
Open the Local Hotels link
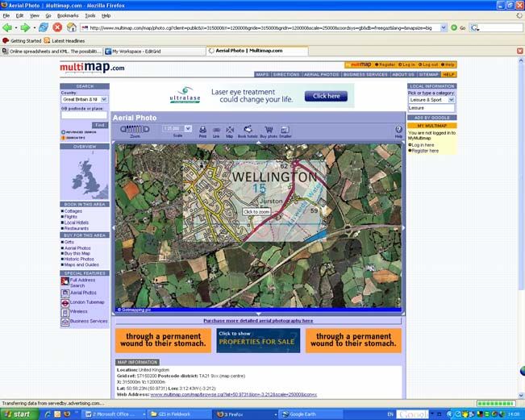77,222
